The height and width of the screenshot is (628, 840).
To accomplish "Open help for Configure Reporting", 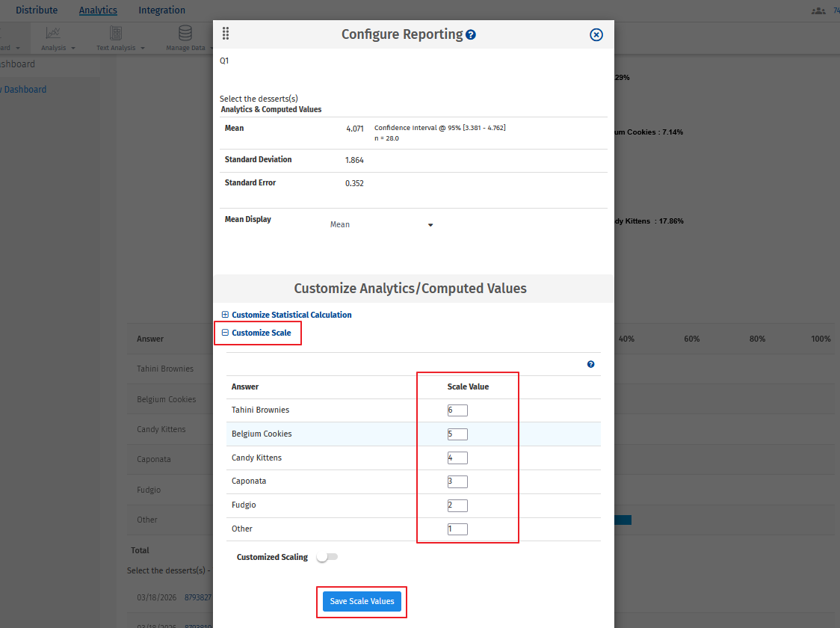I will (472, 34).
